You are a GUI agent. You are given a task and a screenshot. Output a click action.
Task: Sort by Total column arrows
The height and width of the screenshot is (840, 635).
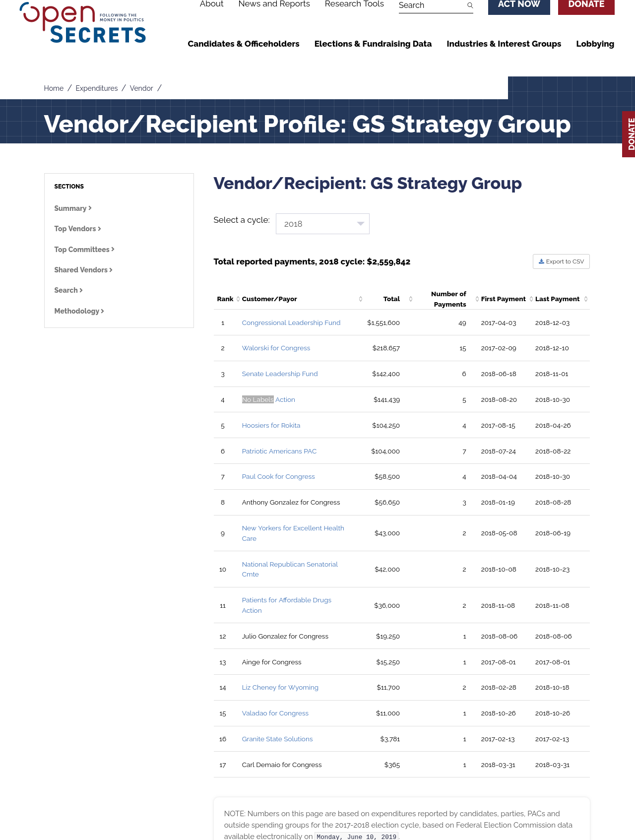pos(411,299)
